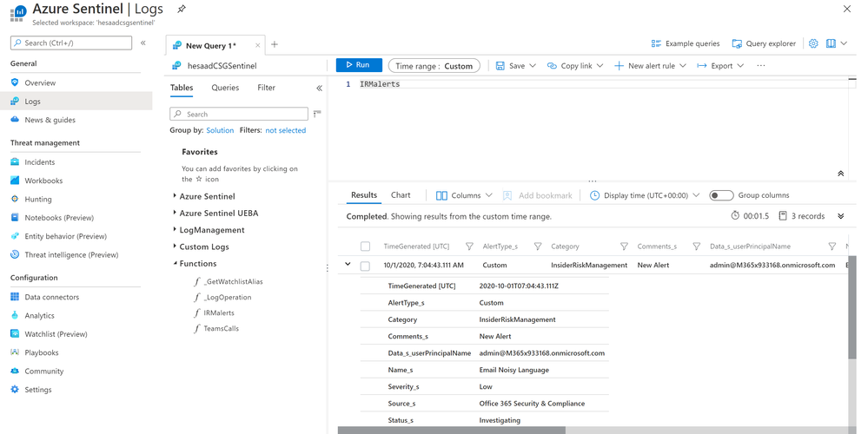The image size is (868, 434).
Task: Open the Save dropdown
Action: point(516,66)
